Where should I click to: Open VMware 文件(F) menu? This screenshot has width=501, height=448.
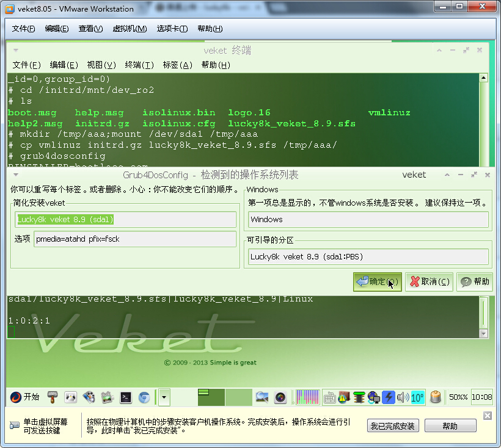(x=23, y=29)
